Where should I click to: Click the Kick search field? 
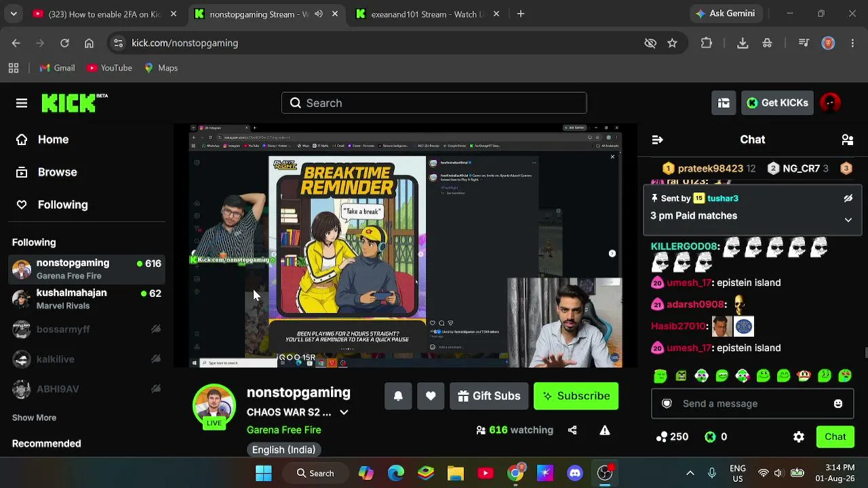click(x=434, y=103)
